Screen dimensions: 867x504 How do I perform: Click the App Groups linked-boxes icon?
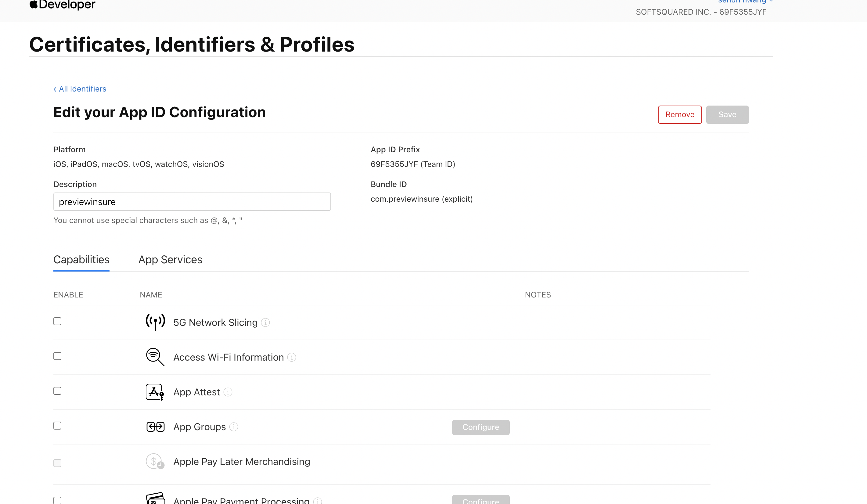[x=155, y=427]
